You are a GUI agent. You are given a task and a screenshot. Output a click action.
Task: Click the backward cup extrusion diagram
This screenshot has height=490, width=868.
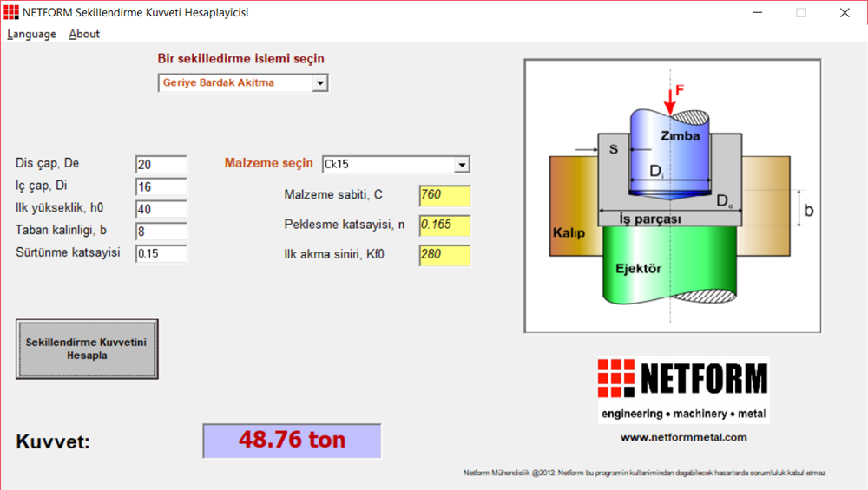672,196
